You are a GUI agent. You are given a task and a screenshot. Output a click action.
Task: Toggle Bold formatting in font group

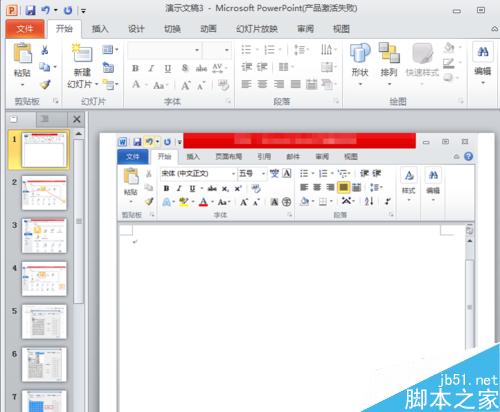(x=135, y=68)
